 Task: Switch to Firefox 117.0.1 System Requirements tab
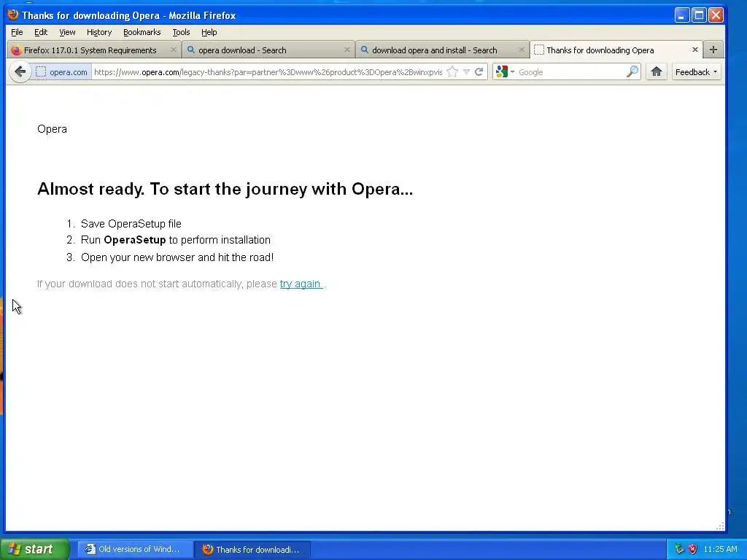point(94,50)
